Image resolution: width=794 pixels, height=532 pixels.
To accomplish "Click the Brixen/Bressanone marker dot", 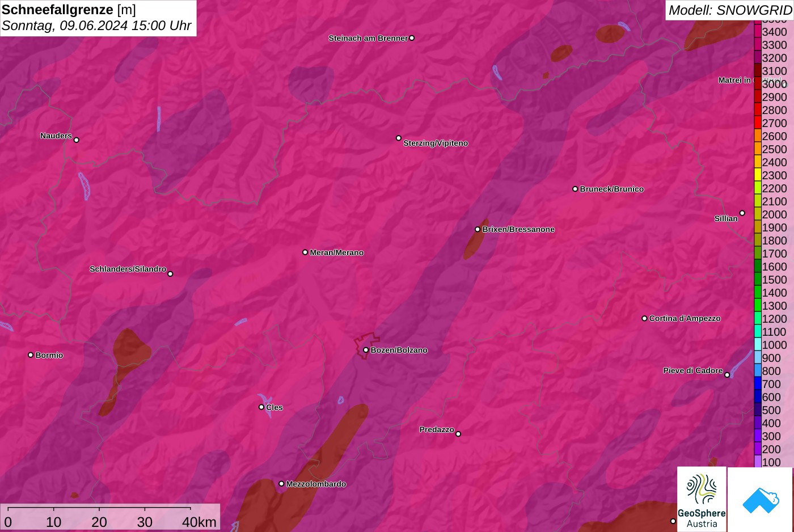I will pyautogui.click(x=478, y=229).
